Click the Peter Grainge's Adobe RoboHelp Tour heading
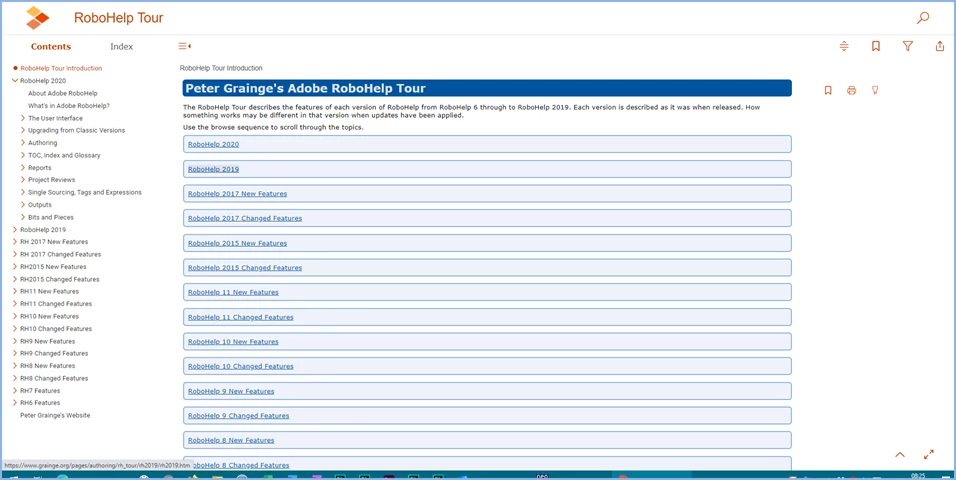956x480 pixels. click(305, 88)
